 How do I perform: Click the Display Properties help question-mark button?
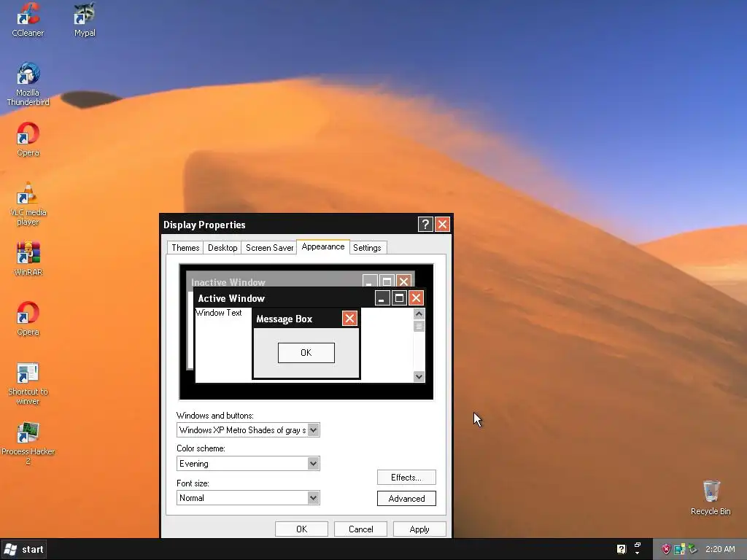click(x=425, y=225)
